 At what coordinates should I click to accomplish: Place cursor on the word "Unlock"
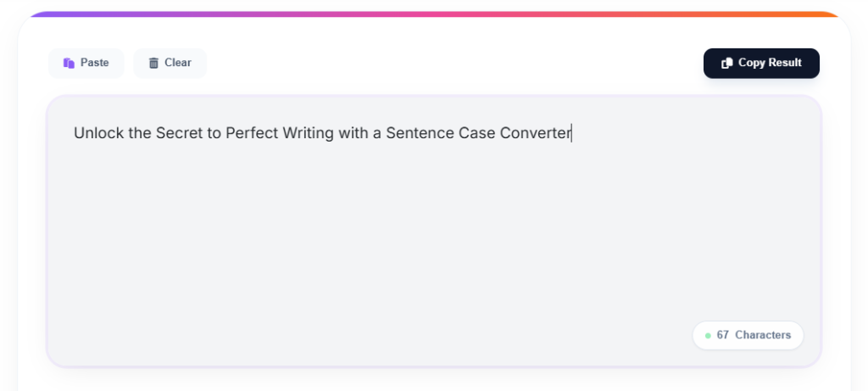click(x=96, y=133)
